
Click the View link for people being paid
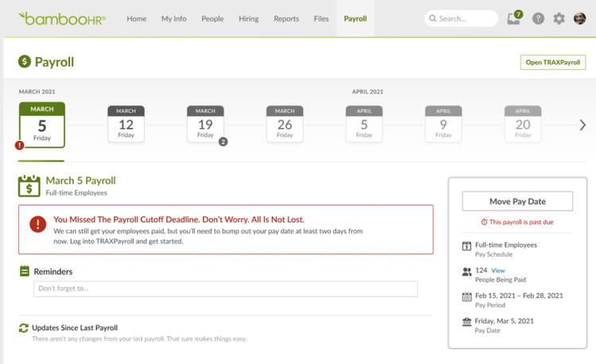click(498, 270)
